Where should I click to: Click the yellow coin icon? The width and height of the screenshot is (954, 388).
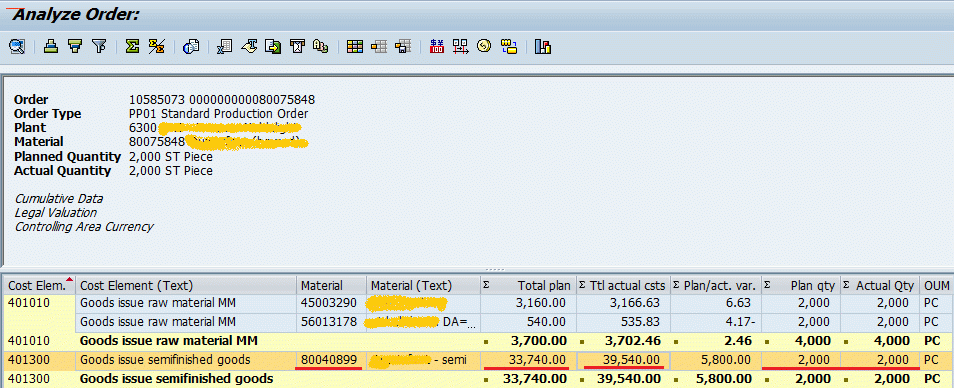click(484, 46)
